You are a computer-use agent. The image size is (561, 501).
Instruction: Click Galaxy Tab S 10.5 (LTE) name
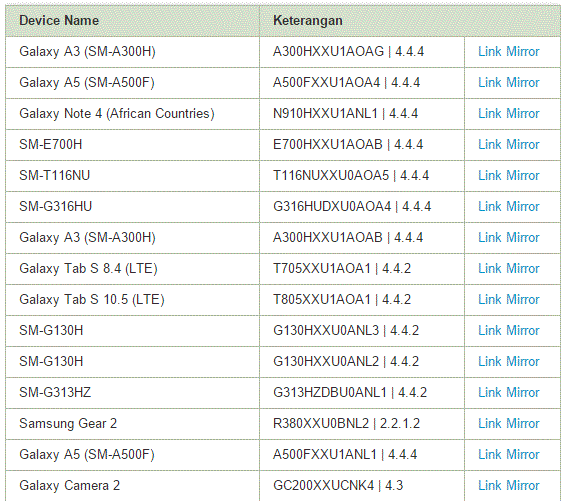(92, 300)
